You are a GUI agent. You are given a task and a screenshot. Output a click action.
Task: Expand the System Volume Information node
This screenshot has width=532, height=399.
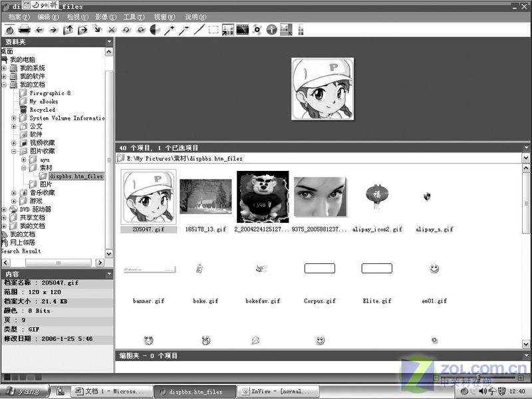[x=13, y=118]
